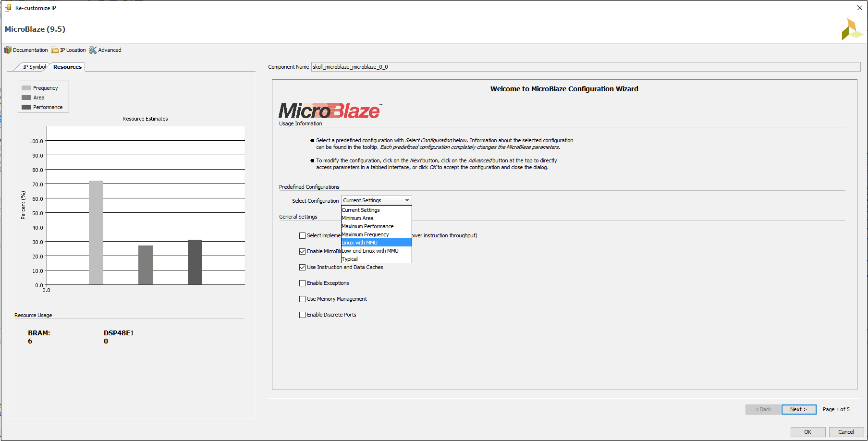The height and width of the screenshot is (441, 868).
Task: Enable Use Memory Management
Action: click(302, 299)
